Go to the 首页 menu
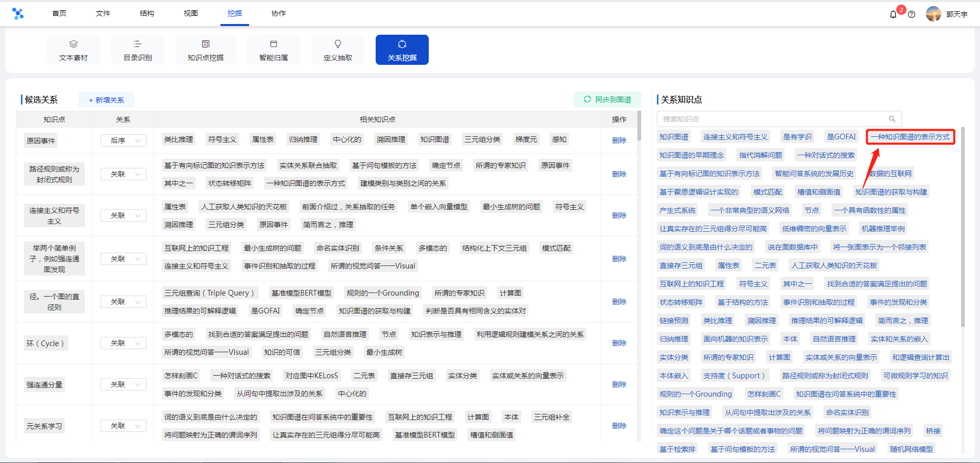 click(59, 13)
